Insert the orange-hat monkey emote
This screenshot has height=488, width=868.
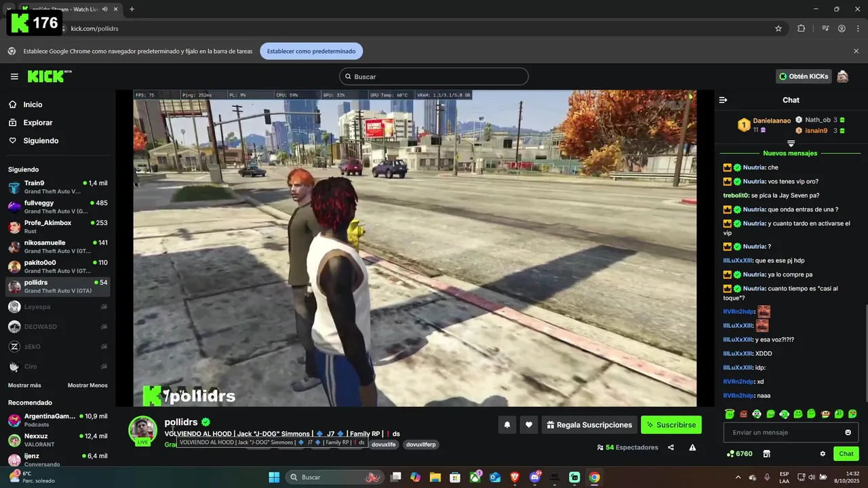[x=825, y=413]
